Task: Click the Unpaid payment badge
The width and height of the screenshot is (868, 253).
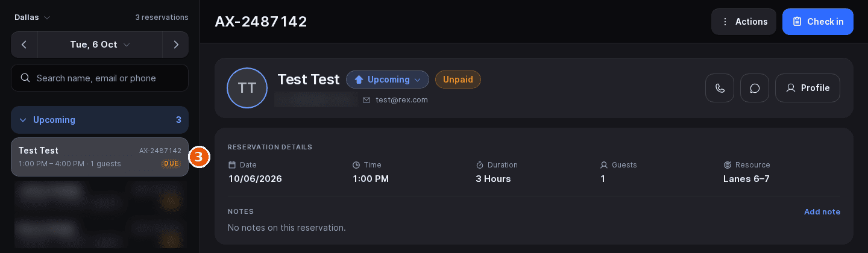Action: coord(458,80)
